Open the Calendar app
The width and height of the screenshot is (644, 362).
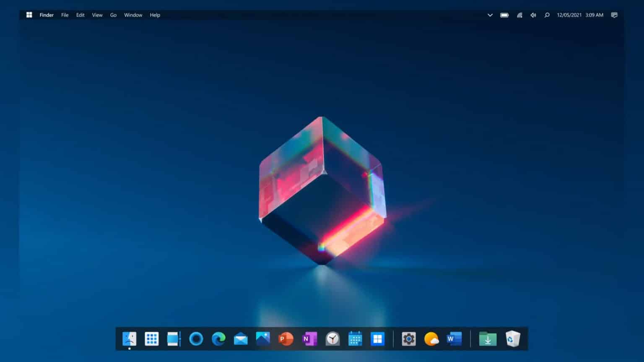pyautogui.click(x=355, y=339)
